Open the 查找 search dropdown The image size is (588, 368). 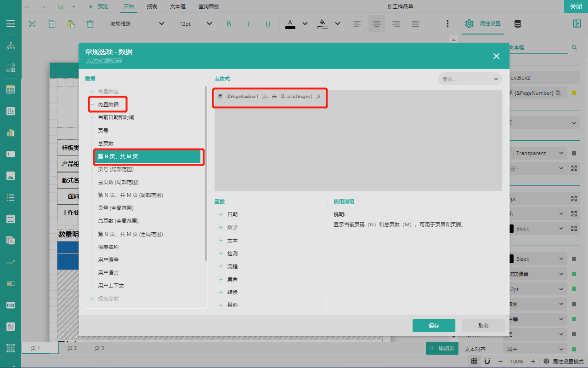coord(469,79)
